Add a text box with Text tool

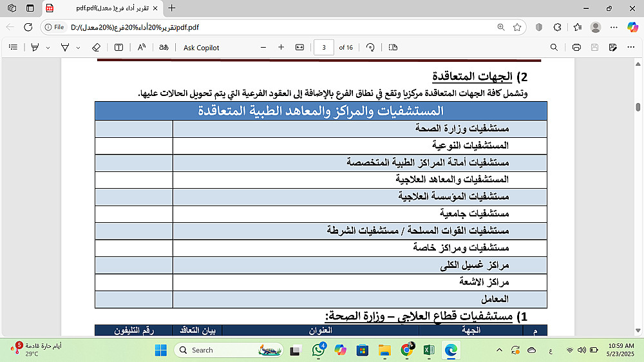(x=118, y=48)
